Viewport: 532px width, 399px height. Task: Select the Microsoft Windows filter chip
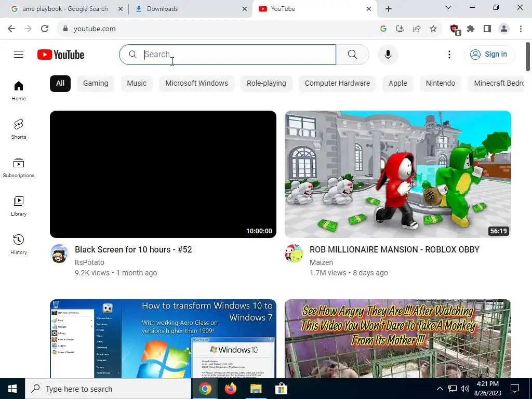pyautogui.click(x=197, y=84)
